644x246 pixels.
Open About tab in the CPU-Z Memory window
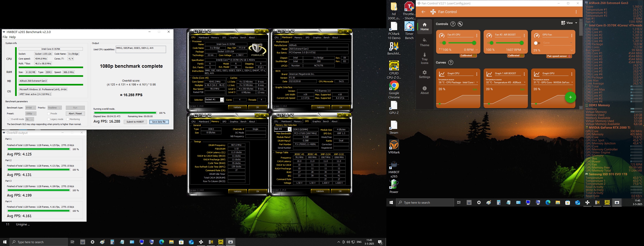252,122
